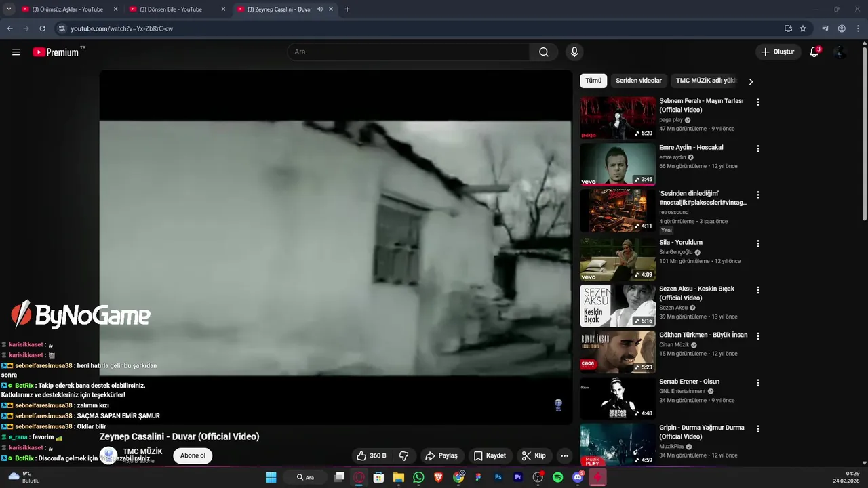Open the notifications bell
Image resolution: width=868 pixels, height=488 pixels.
click(x=814, y=52)
